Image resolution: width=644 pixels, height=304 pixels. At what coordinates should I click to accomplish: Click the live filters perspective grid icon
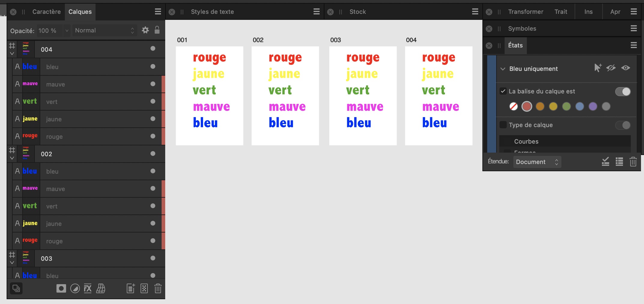101,289
